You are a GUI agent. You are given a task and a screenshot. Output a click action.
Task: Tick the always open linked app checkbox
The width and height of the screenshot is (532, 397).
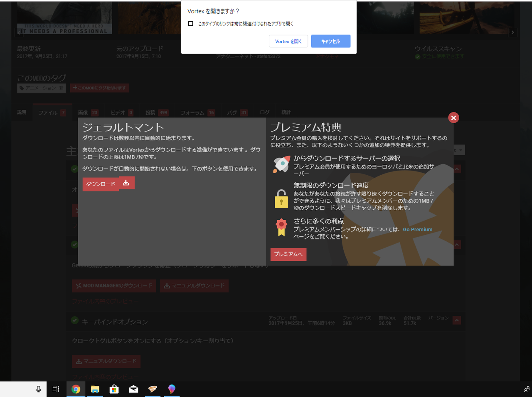tap(190, 24)
